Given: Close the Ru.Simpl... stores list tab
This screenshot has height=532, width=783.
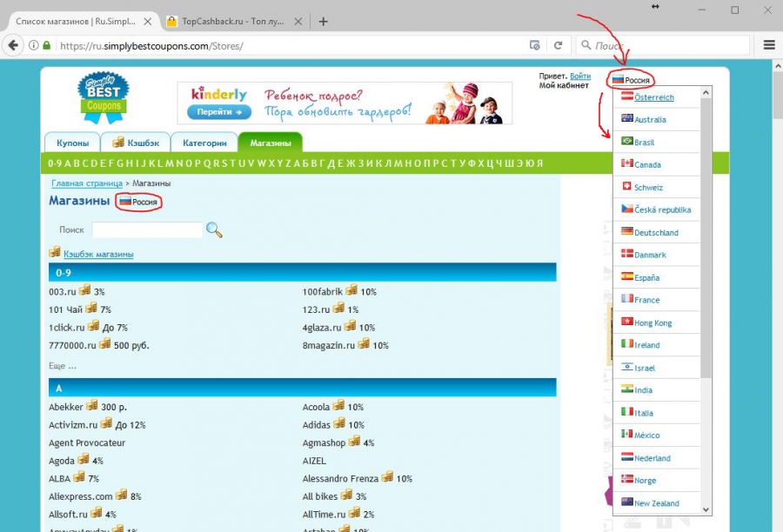Looking at the screenshot, I should coord(147,22).
